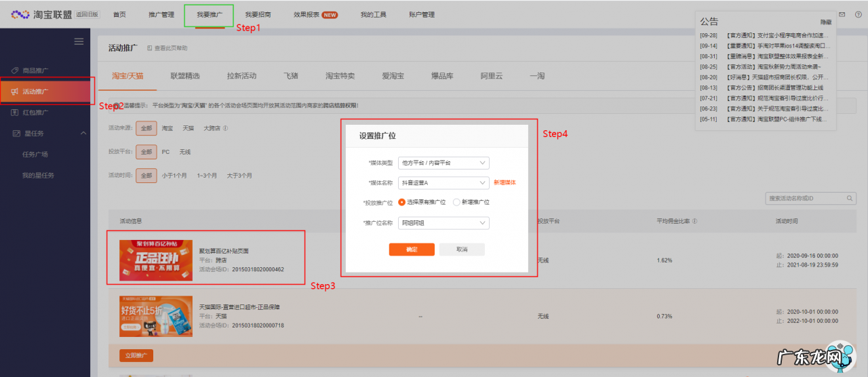Cancel the dialog with 取消 button

pyautogui.click(x=462, y=250)
